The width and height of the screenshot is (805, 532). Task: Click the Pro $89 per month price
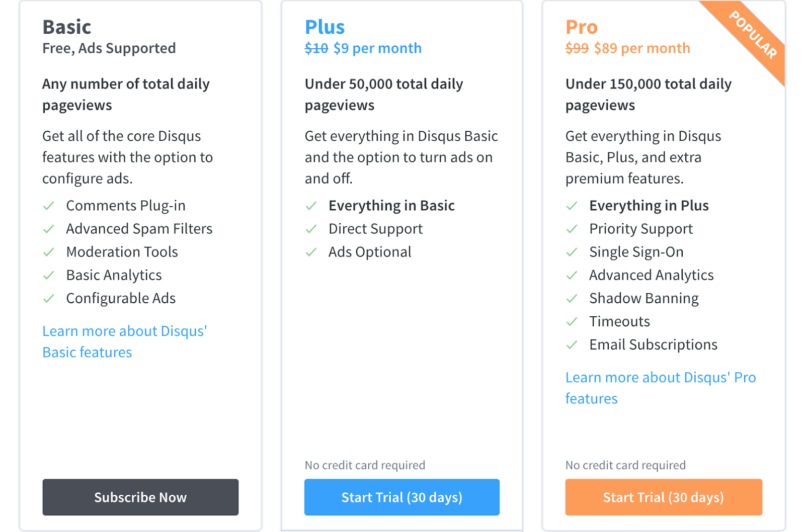pos(642,49)
